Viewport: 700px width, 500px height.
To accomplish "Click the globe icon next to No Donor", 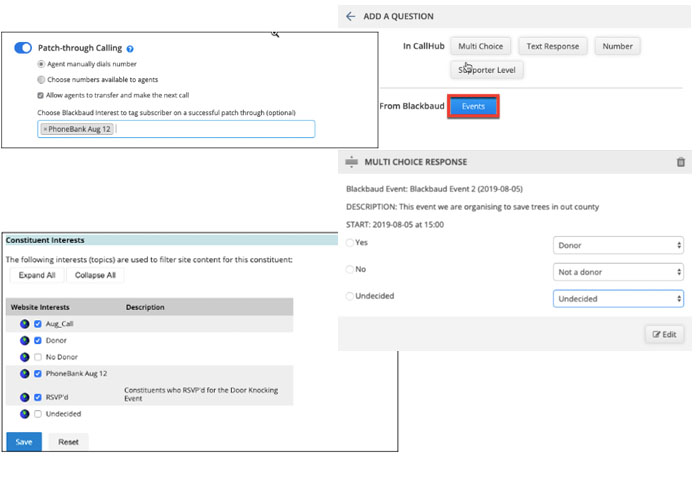I will [x=25, y=357].
